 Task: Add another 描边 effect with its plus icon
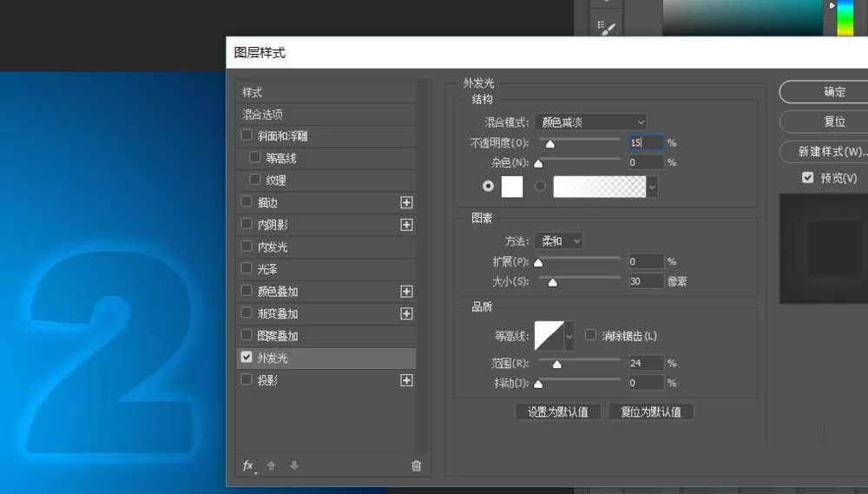pyautogui.click(x=406, y=202)
